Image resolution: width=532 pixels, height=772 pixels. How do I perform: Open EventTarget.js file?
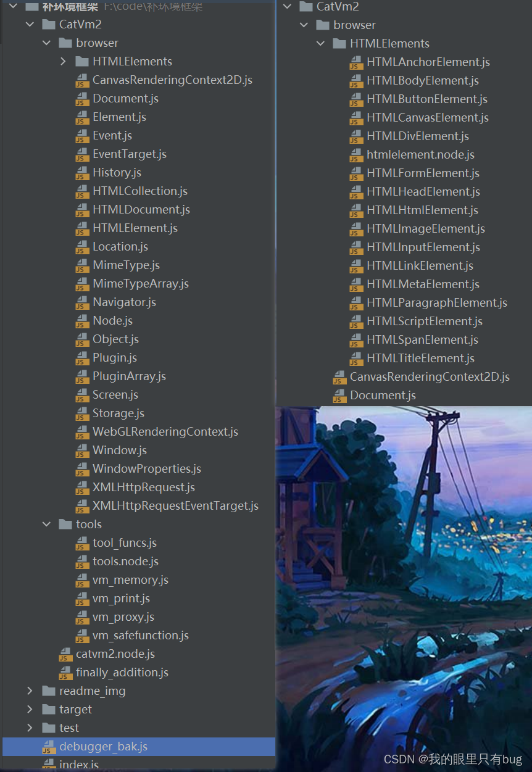click(130, 154)
